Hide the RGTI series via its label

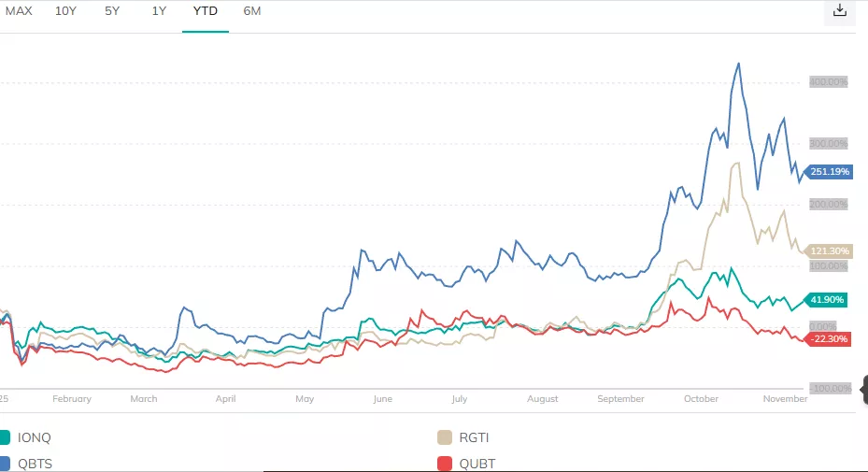476,436
